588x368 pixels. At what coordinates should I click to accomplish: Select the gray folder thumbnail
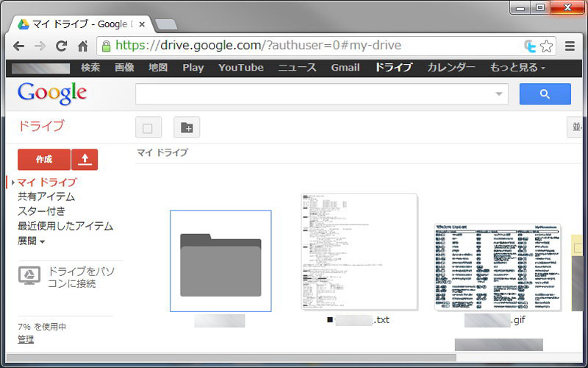pyautogui.click(x=220, y=261)
